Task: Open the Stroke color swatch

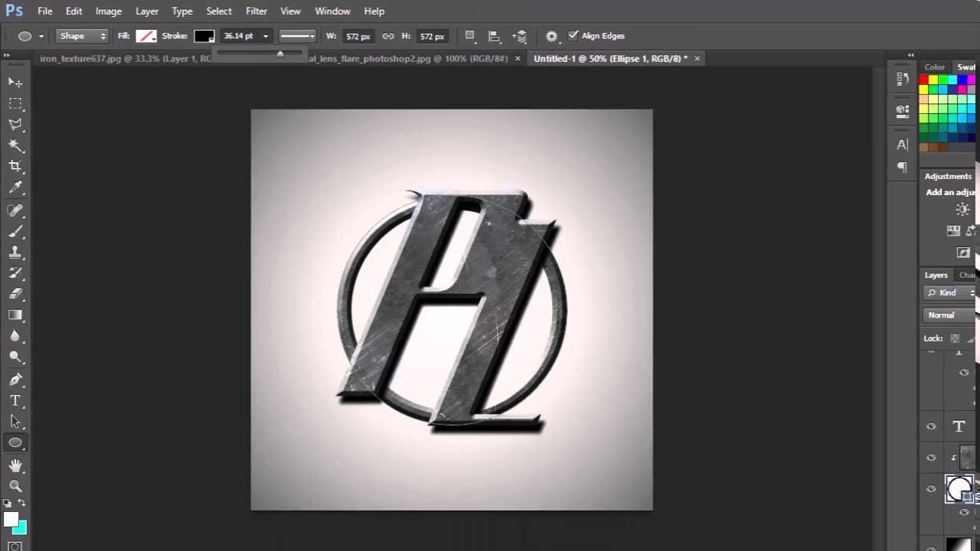Action: (x=203, y=35)
